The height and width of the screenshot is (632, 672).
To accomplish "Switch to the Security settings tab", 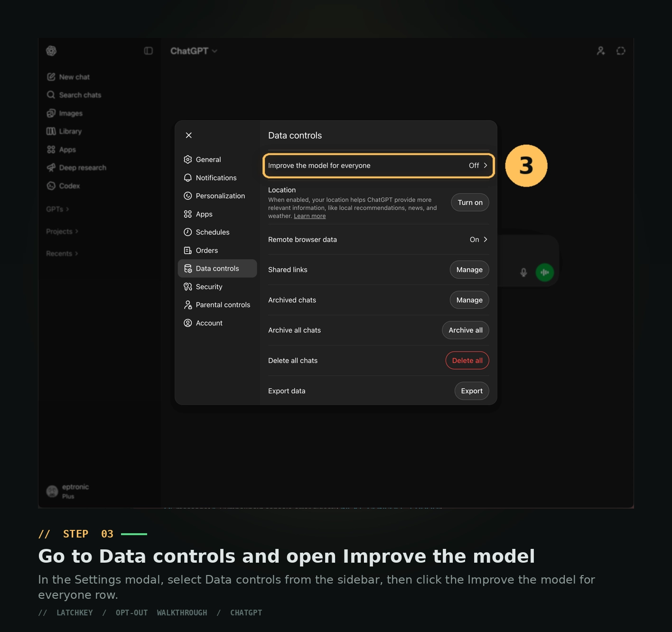I will click(209, 287).
